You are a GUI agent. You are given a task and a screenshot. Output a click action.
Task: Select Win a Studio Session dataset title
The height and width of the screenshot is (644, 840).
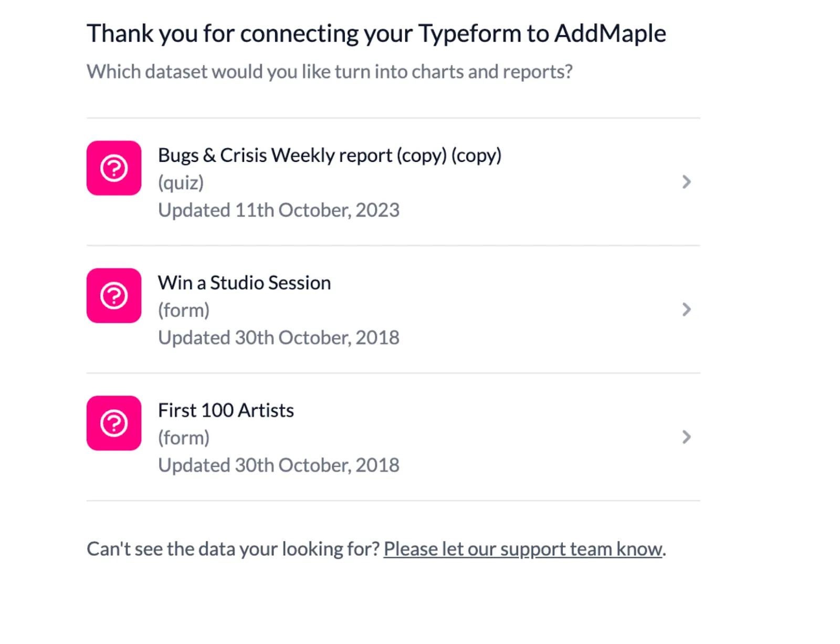click(245, 283)
